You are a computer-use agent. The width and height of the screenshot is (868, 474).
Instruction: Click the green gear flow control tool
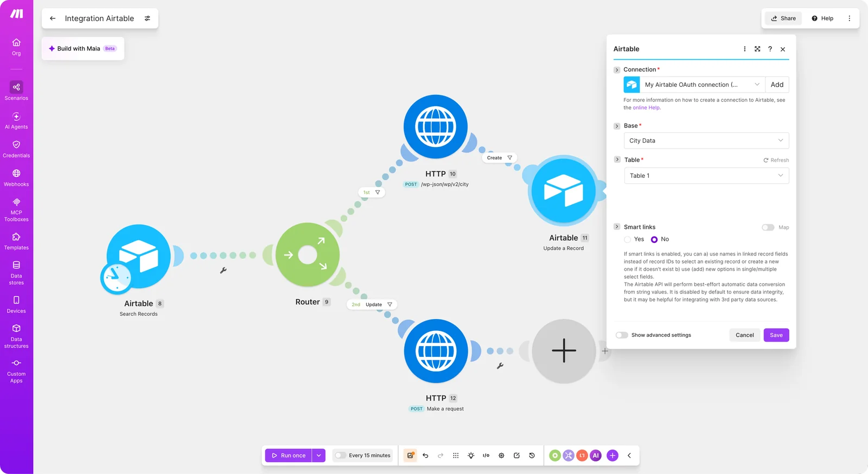point(555,456)
